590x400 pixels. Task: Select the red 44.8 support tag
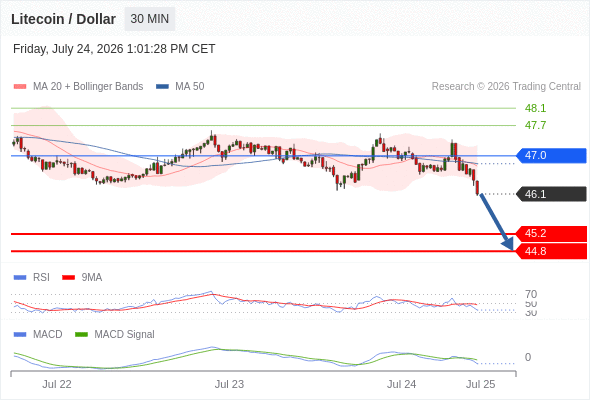pos(551,251)
